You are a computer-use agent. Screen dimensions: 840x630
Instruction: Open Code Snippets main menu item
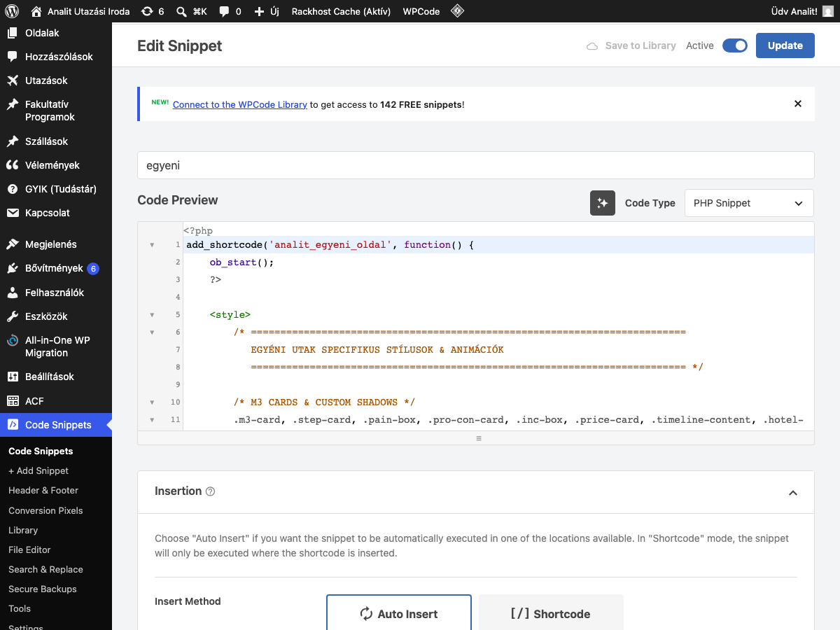[56, 425]
